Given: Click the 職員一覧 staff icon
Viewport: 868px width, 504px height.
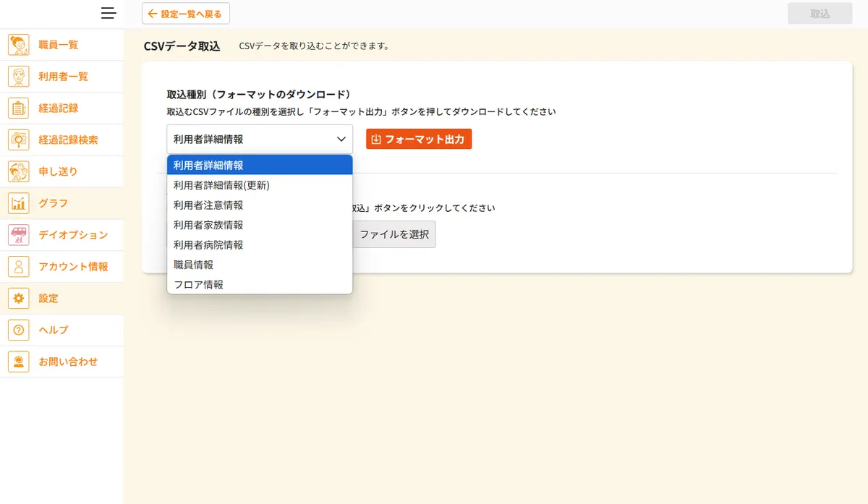Looking at the screenshot, I should tap(18, 45).
